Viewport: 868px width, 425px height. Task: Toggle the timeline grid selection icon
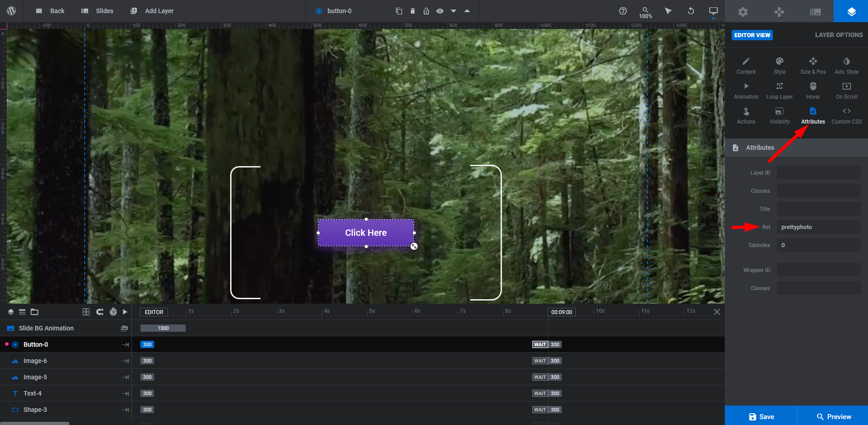86,312
